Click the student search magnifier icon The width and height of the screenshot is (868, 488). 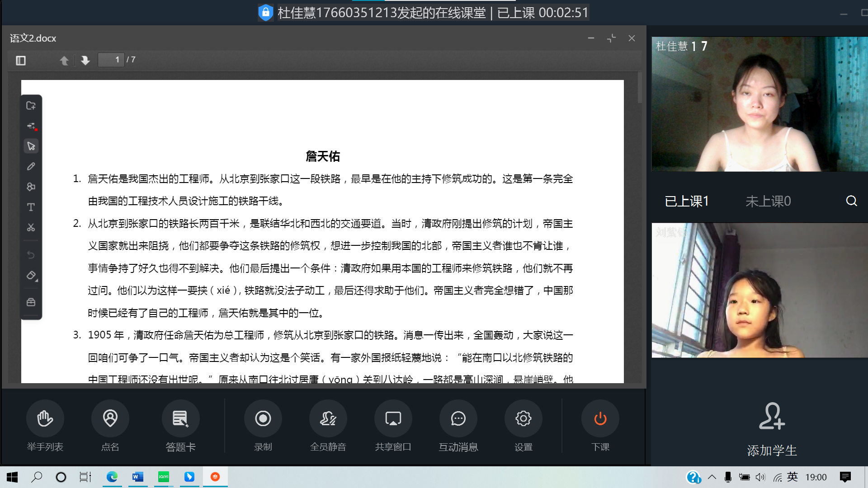851,201
